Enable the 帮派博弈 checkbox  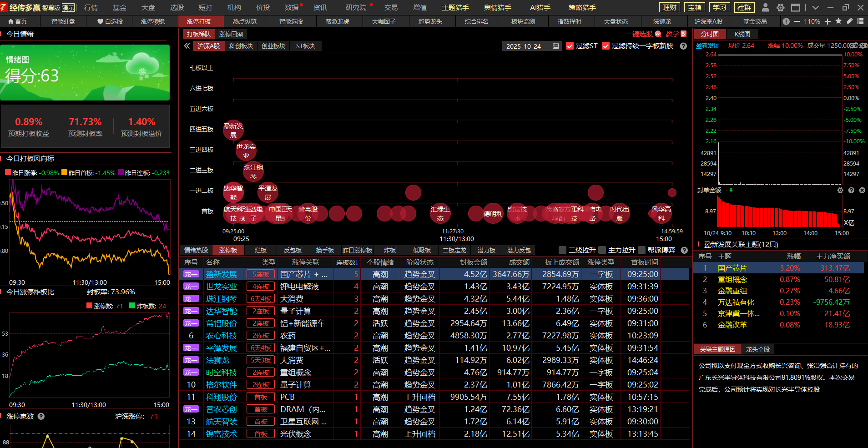[x=641, y=250]
